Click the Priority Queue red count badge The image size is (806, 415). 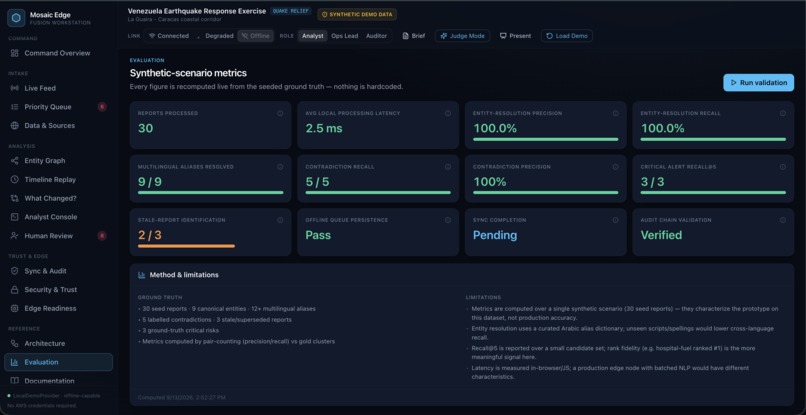[102, 107]
